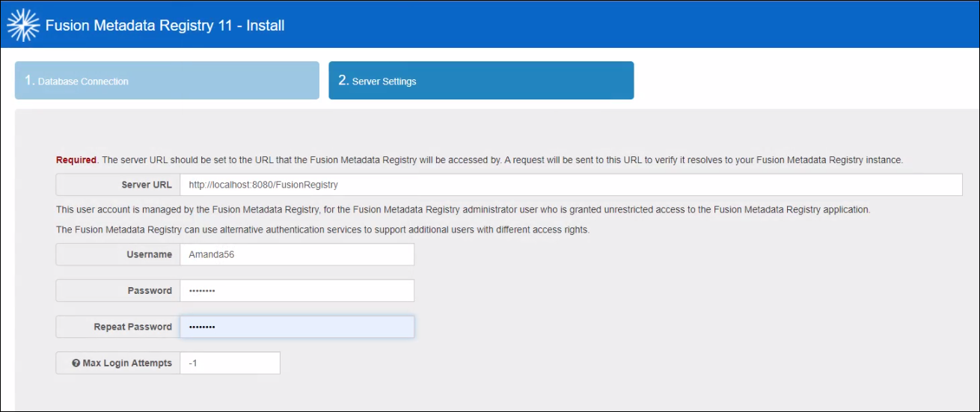Click the Fusion Metadata Registry 11 - Install title
This screenshot has width=980, height=412.
[165, 25]
